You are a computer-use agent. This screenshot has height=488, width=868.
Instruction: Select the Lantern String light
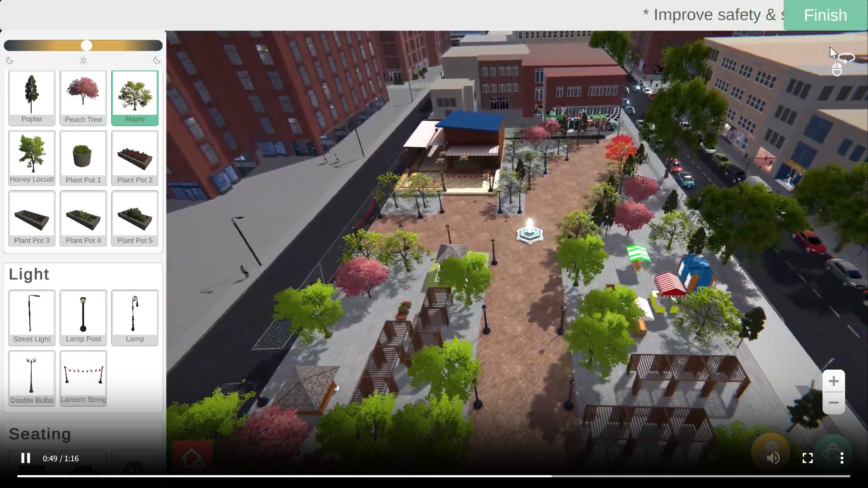[x=83, y=378]
